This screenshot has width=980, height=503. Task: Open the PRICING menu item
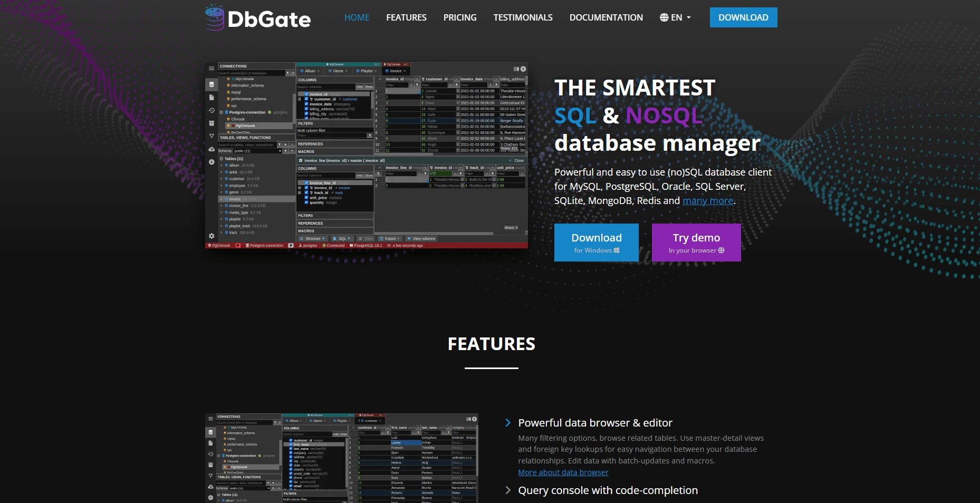click(x=459, y=17)
